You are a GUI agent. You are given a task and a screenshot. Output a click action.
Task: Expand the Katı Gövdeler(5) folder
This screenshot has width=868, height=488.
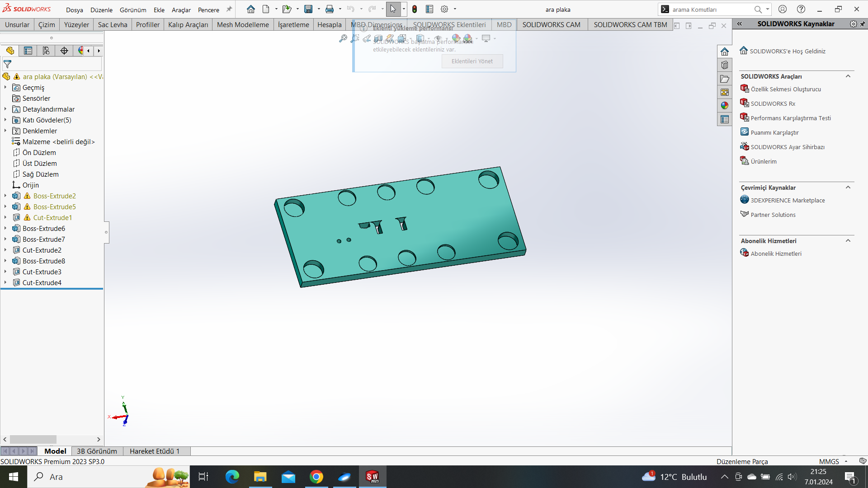(5, 120)
